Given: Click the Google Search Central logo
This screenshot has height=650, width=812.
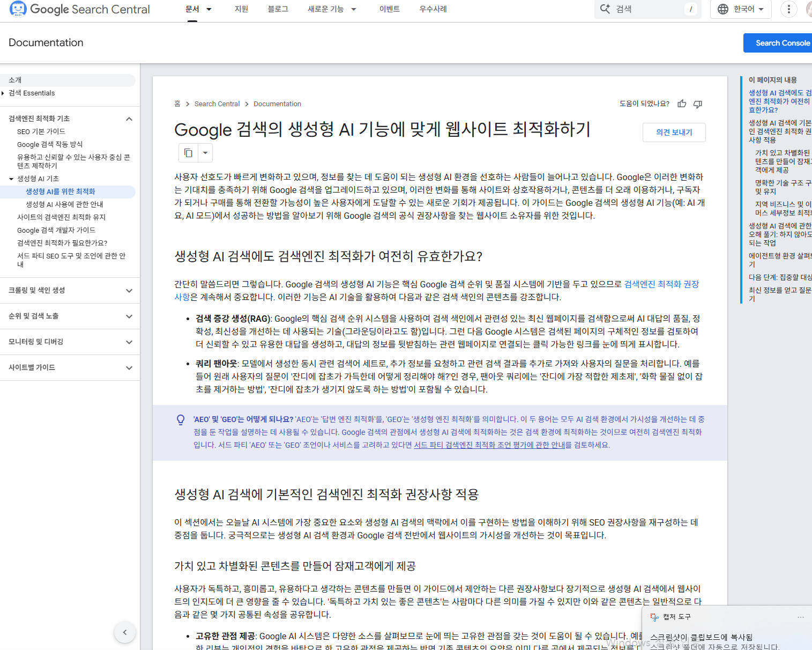Looking at the screenshot, I should (79, 9).
